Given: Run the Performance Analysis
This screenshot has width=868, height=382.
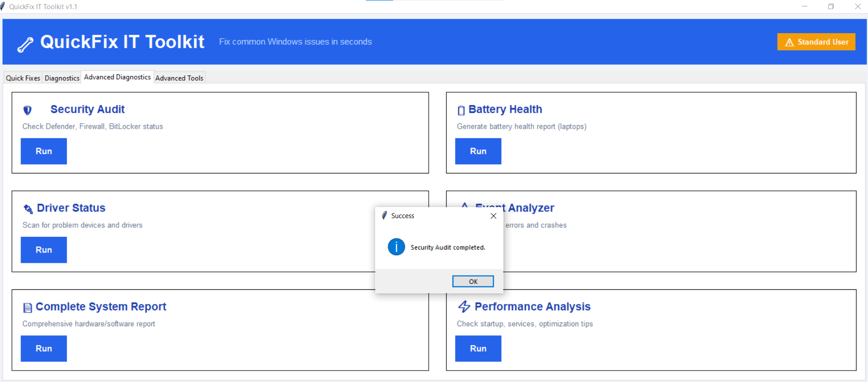Looking at the screenshot, I should (x=478, y=348).
